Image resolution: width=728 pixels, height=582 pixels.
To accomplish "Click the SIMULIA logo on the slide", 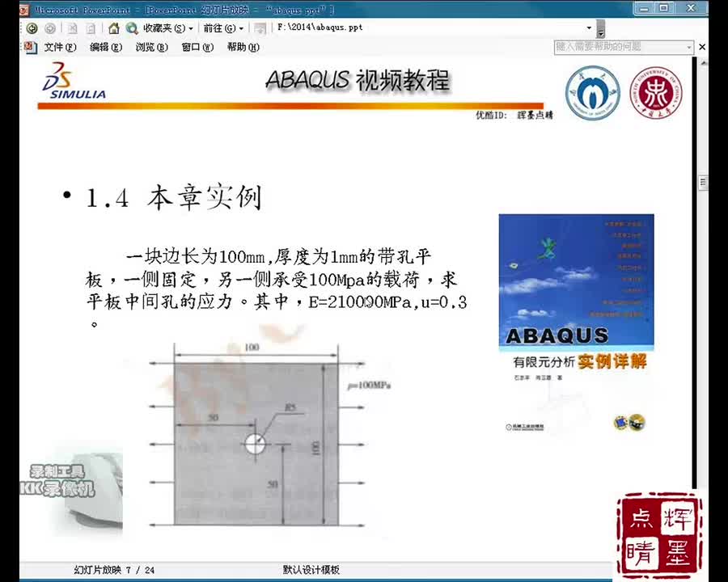I will [74, 81].
